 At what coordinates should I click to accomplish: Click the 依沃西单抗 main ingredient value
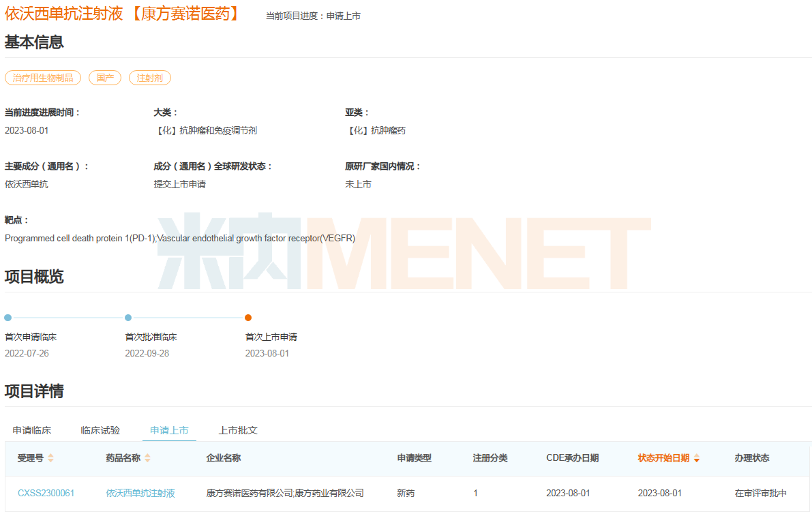click(x=27, y=184)
